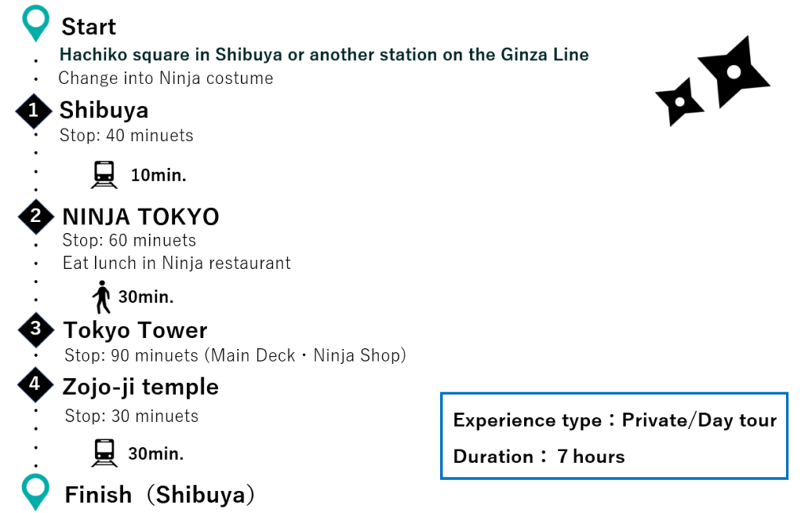The width and height of the screenshot is (812, 513).
Task: Click the walking person icon
Action: point(102,297)
